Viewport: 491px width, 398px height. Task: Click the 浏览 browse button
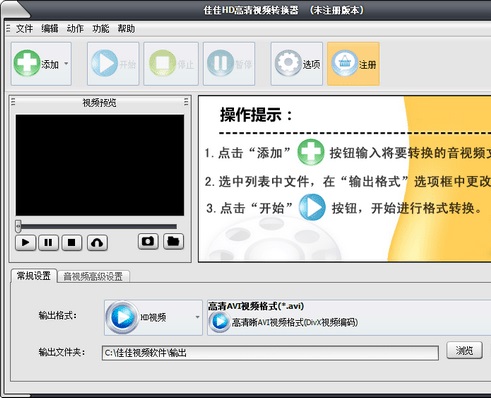464,350
